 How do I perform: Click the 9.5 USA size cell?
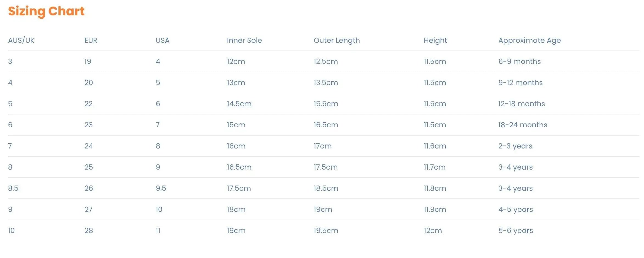point(161,188)
